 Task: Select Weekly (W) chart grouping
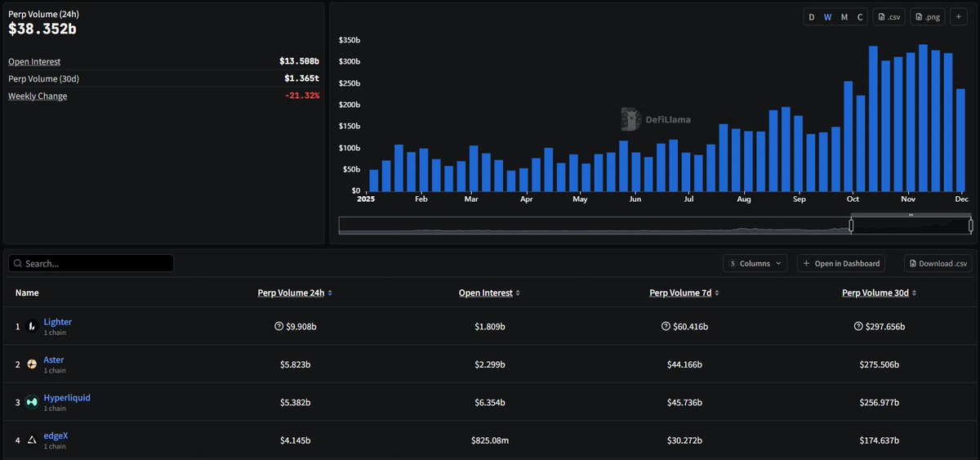(827, 17)
